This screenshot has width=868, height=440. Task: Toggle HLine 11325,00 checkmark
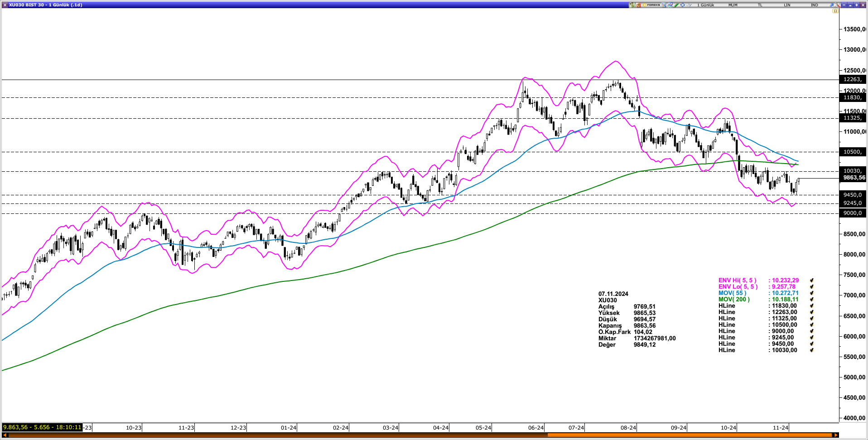[x=812, y=319]
